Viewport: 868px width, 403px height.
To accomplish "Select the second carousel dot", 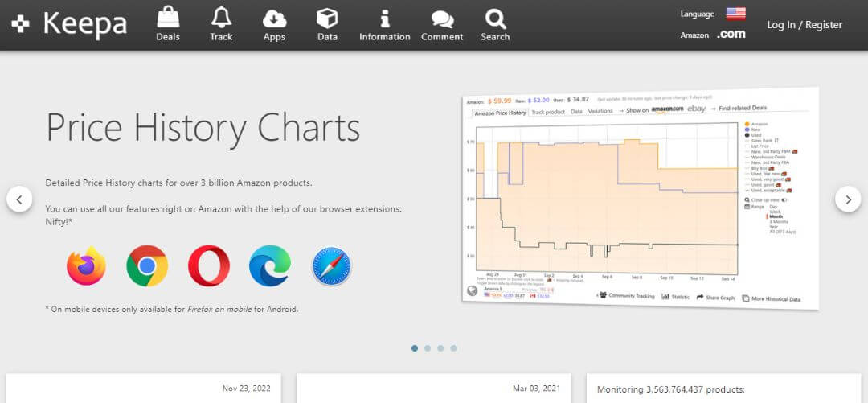I will tap(428, 348).
